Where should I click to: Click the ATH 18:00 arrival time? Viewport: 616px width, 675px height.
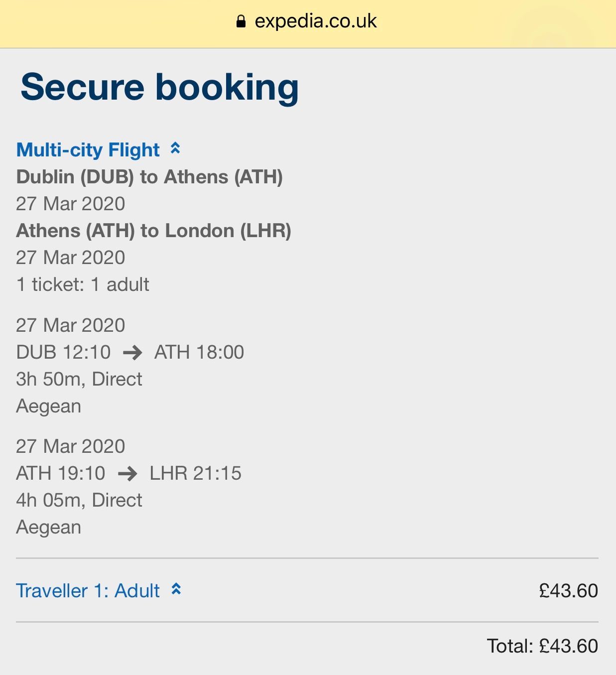pyautogui.click(x=199, y=352)
